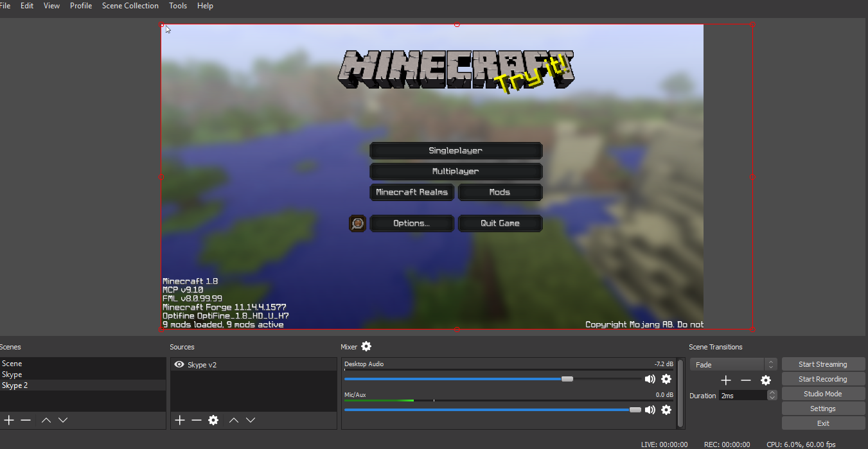Click the Duration 2ms input field
Image resolution: width=868 pixels, height=449 pixels.
[x=743, y=396]
